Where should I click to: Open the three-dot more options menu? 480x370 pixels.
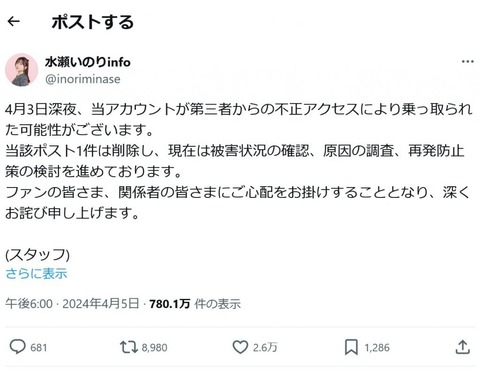(x=467, y=61)
